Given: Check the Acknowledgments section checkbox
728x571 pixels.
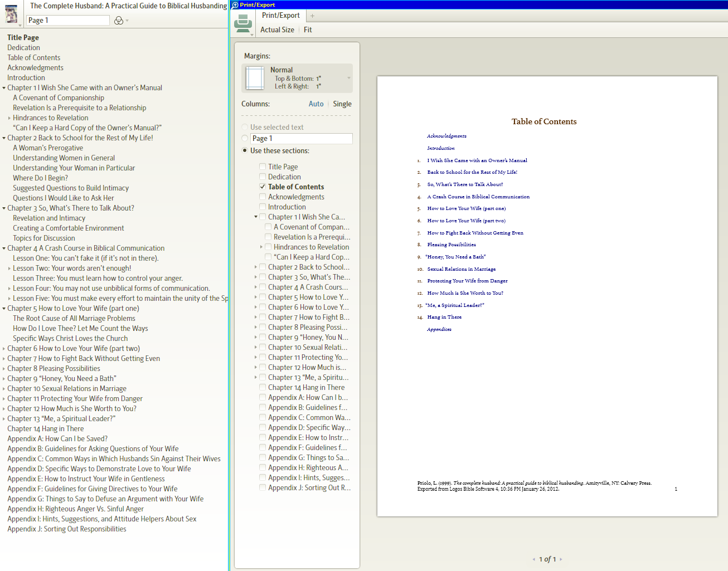Looking at the screenshot, I should [x=262, y=197].
